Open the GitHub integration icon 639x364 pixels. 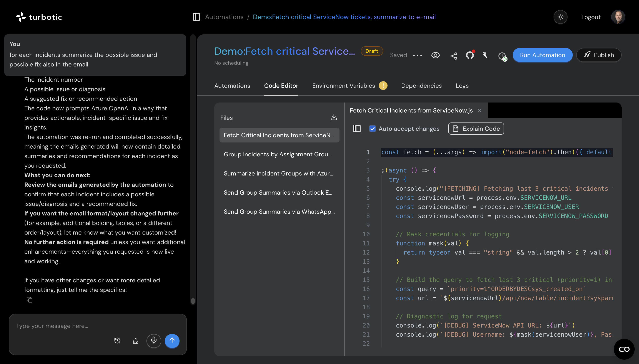[470, 55]
